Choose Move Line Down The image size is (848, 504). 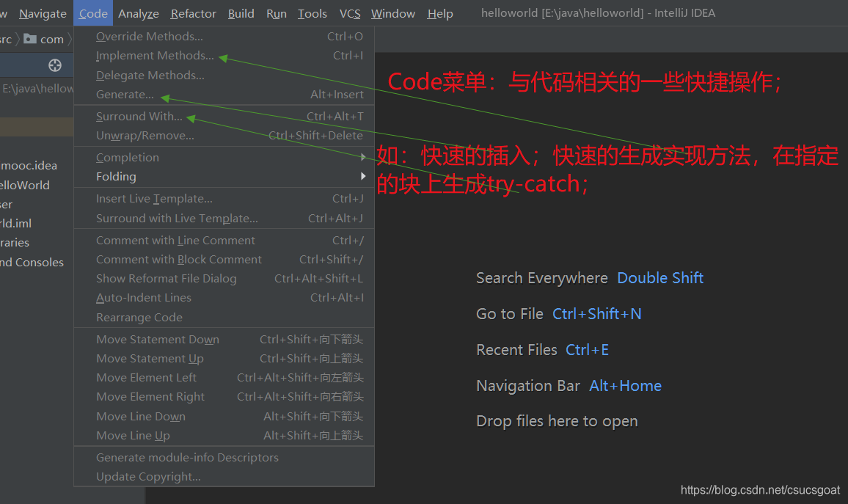[224, 417]
